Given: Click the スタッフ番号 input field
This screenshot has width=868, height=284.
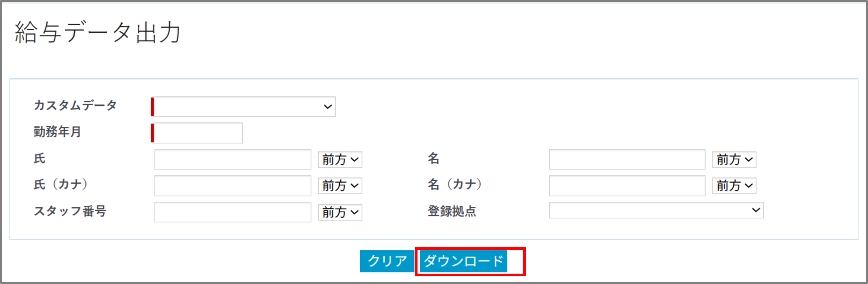Looking at the screenshot, I should pyautogui.click(x=232, y=212).
